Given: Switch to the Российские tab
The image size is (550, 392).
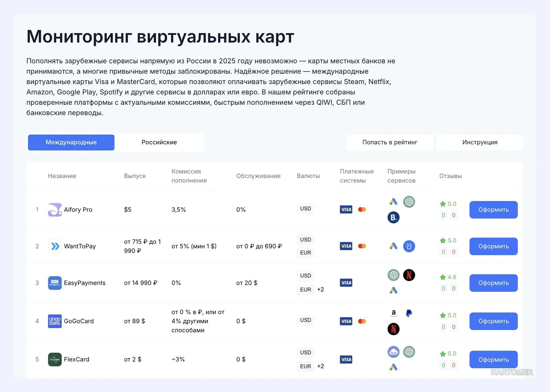Looking at the screenshot, I should click(159, 142).
